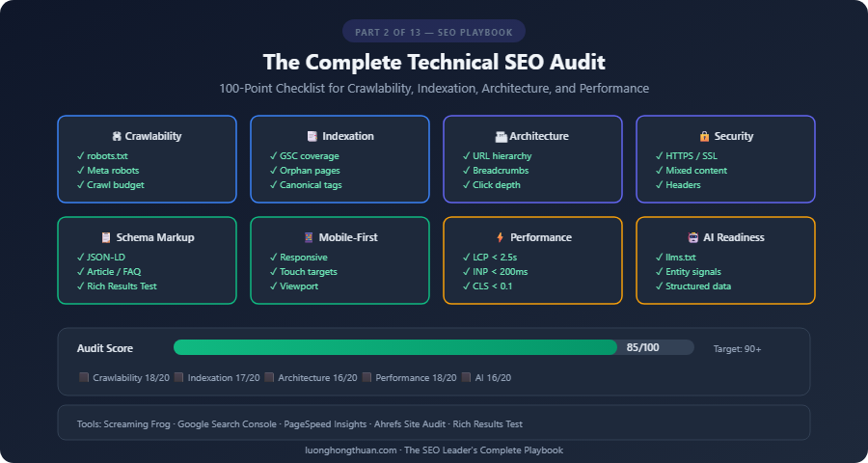Click the Architecture card icon

point(501,136)
